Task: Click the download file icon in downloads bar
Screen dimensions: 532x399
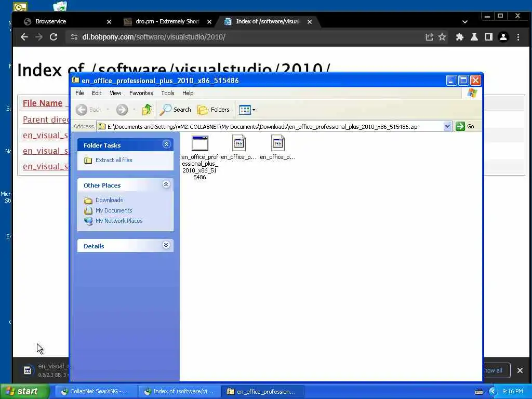Action: pos(28,370)
